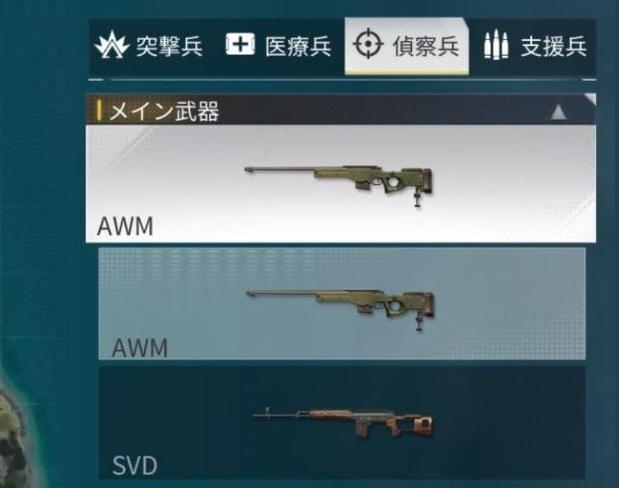Select the 医療兵 medic cross icon
This screenshot has height=488, width=619.
(240, 44)
